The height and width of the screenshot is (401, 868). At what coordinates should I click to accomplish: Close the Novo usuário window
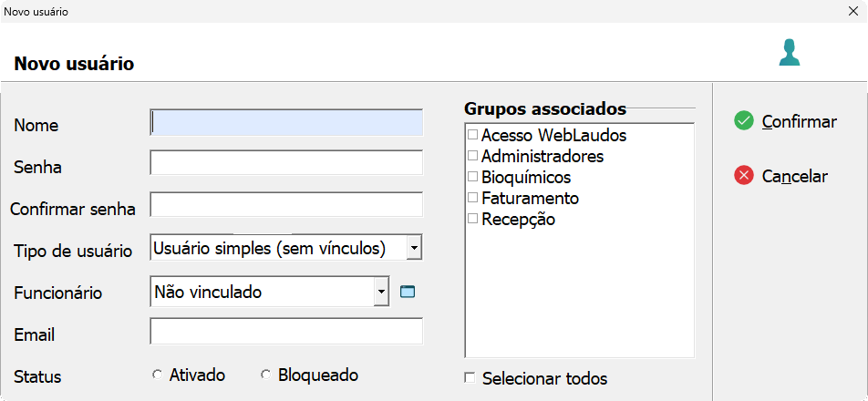coord(853,11)
